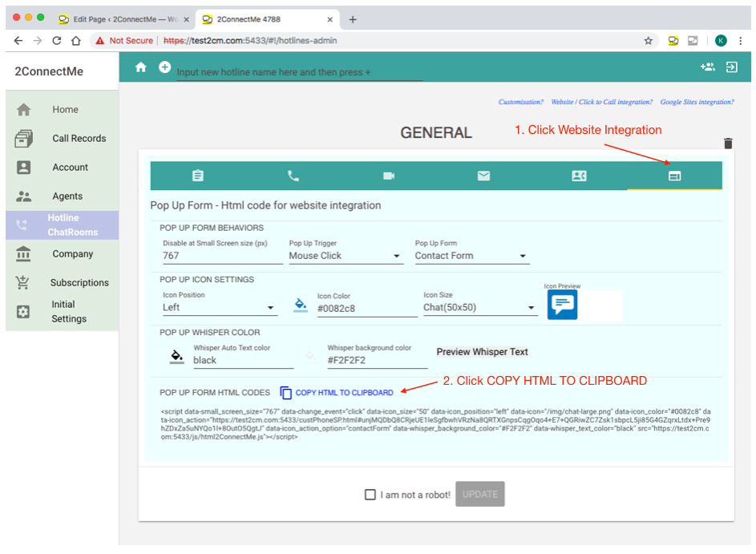Expand the Icon Position dropdown
Viewport: 756px width, 554px height.
click(220, 308)
